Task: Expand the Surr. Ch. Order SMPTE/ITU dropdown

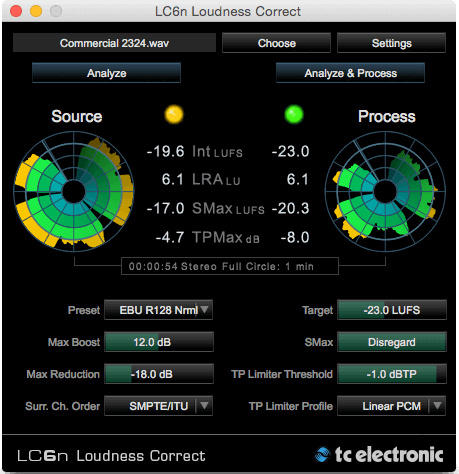Action: coord(158,406)
